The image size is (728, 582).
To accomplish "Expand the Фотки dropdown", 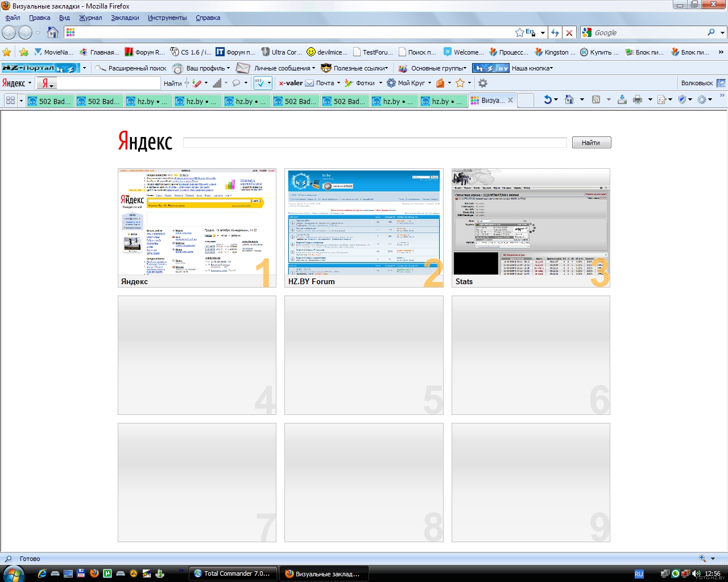I will pos(380,83).
